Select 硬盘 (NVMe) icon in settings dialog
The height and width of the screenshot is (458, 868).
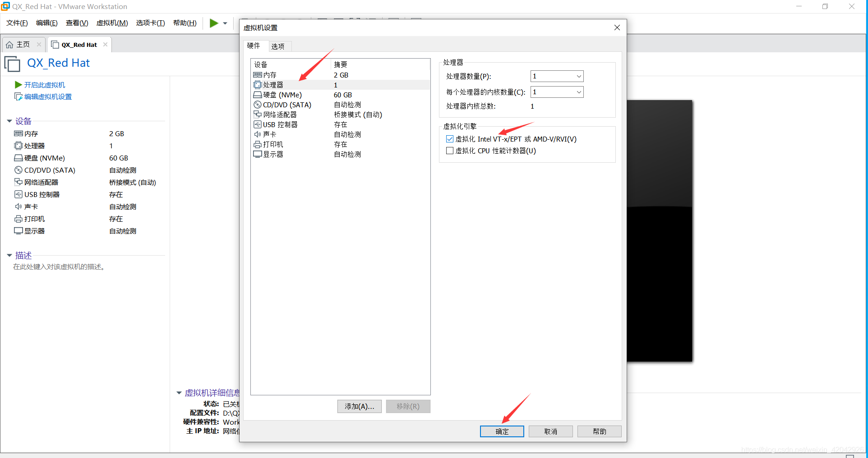258,95
